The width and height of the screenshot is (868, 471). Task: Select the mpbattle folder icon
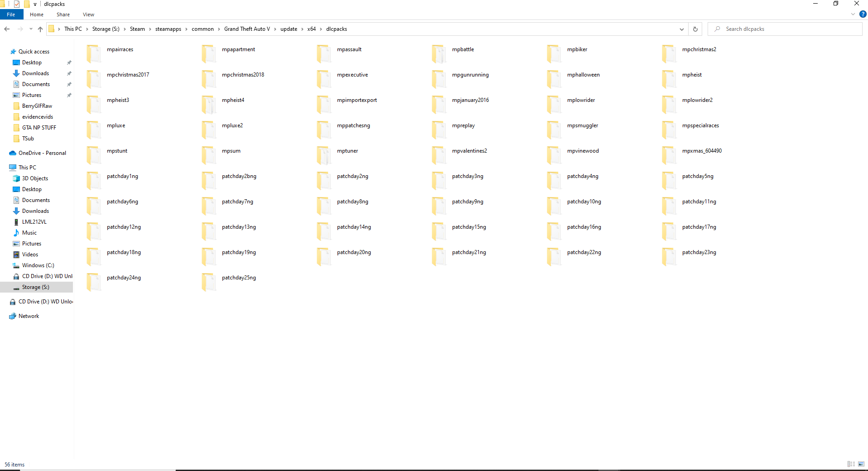coord(439,53)
